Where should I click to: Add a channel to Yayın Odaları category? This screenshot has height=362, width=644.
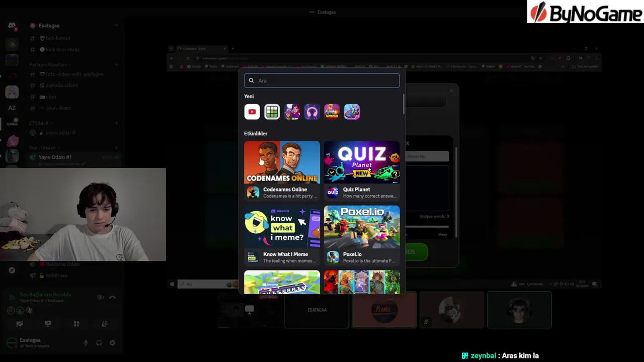coord(116,148)
